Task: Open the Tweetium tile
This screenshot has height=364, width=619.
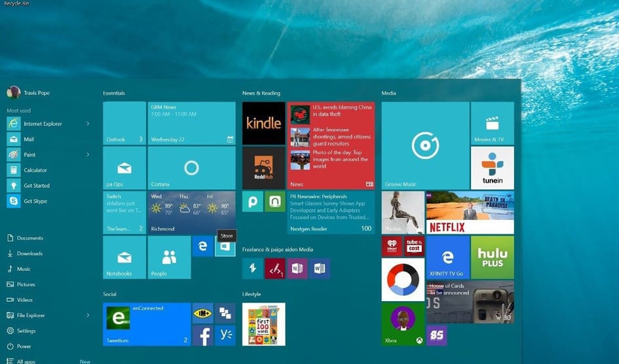Action: 147,324
